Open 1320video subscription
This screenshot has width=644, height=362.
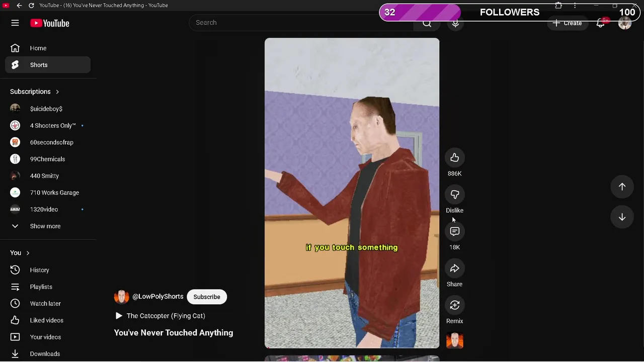click(x=48, y=209)
